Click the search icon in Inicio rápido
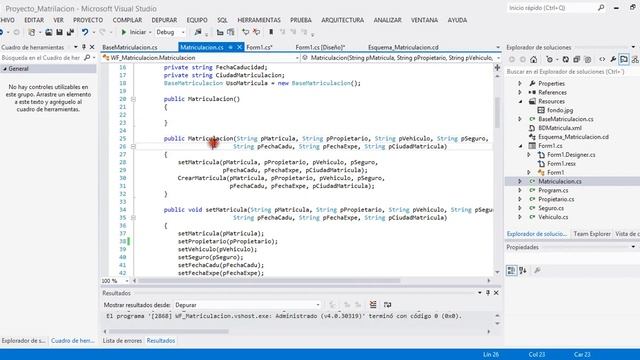The image size is (640, 360). pos(601,8)
